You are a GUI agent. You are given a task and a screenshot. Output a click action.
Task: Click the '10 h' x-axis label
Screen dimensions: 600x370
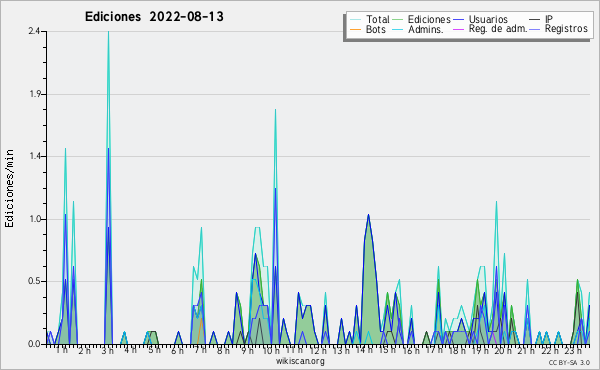(272, 350)
